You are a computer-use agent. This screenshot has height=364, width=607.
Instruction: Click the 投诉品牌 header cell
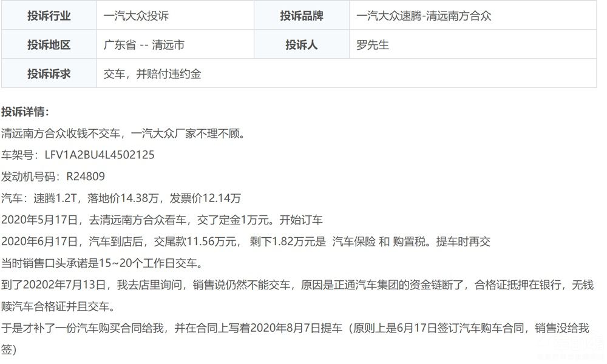pos(302,16)
